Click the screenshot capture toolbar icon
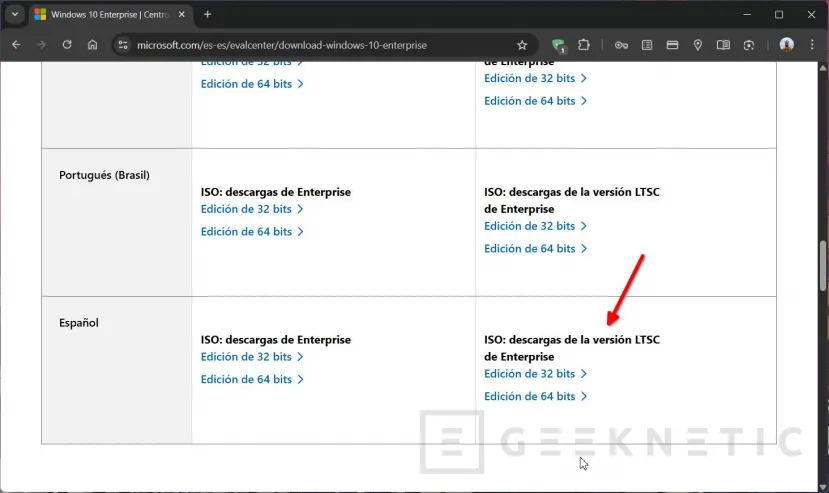The height and width of the screenshot is (493, 829). click(x=749, y=45)
